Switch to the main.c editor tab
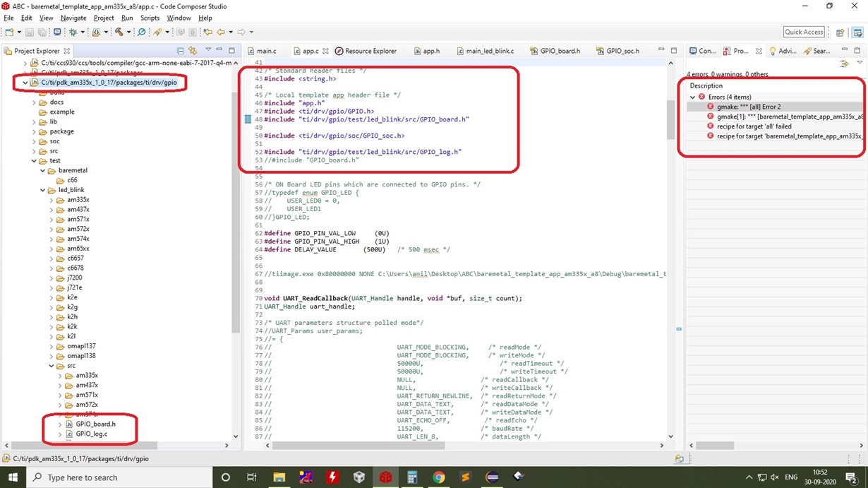The width and height of the screenshot is (868, 488). [261, 51]
